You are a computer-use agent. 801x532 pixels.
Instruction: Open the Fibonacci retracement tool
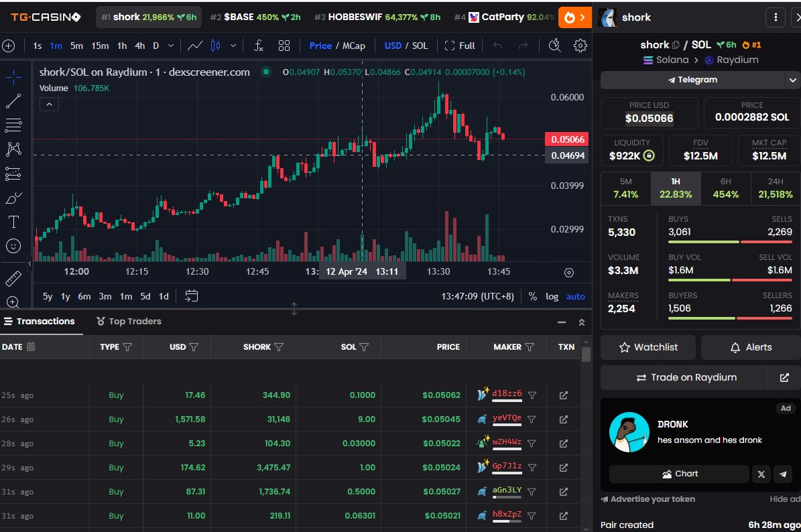[x=13, y=125]
